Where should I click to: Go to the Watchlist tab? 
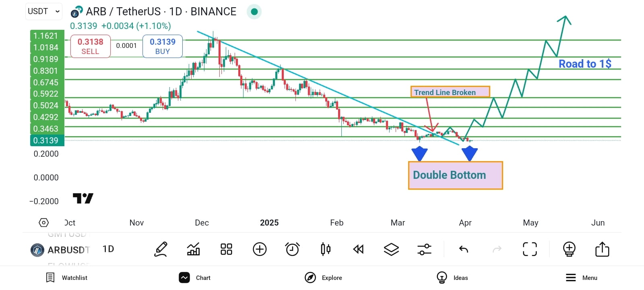(x=67, y=278)
